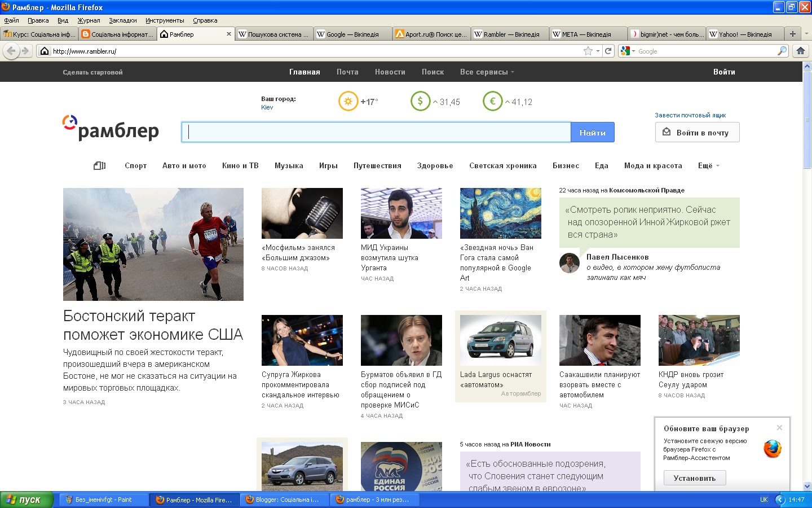
Task: Switch to Пошукова система tab
Action: pos(273,34)
